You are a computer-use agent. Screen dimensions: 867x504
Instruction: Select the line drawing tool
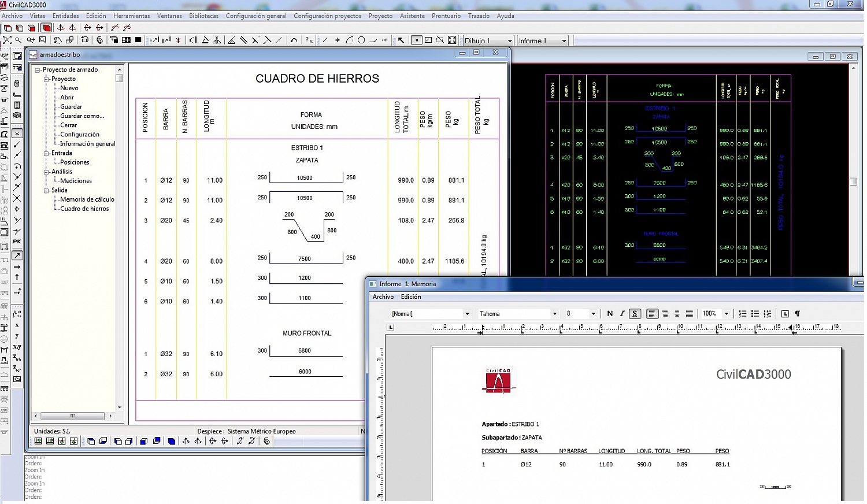325,40
